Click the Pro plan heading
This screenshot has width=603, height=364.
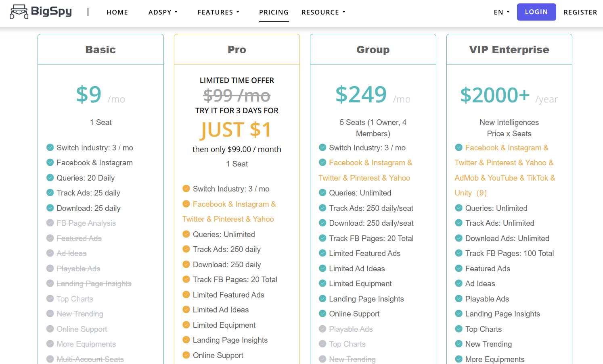coord(237,50)
